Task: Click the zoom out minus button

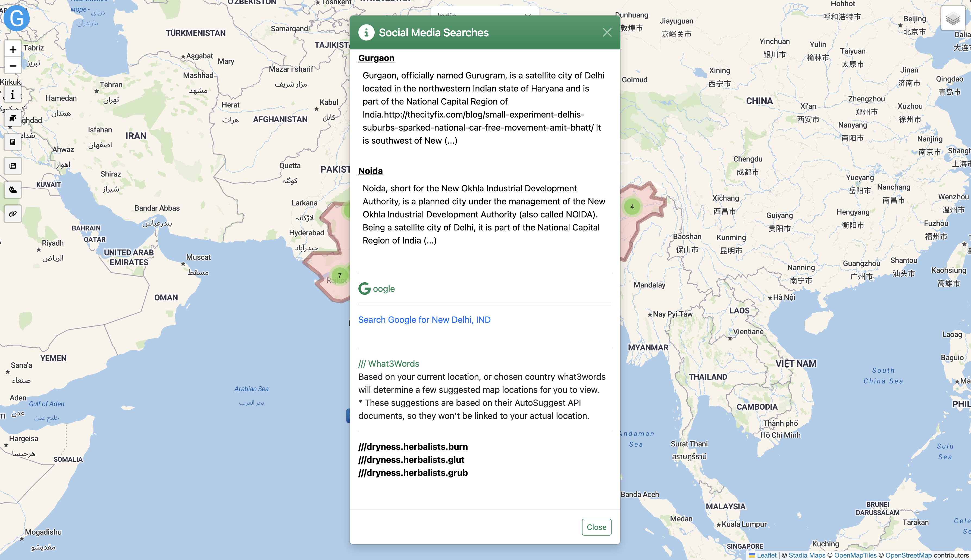Action: tap(13, 66)
